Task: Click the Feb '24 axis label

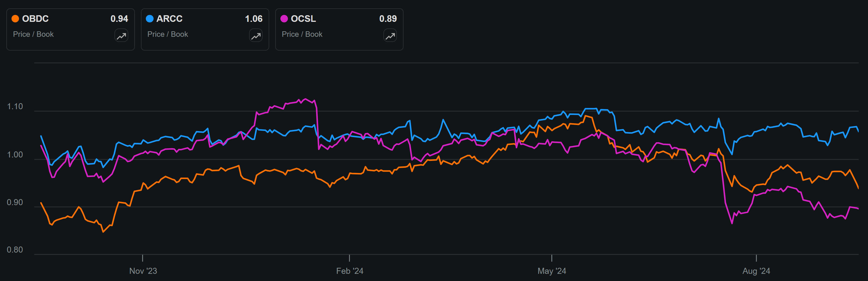Action: pyautogui.click(x=349, y=271)
